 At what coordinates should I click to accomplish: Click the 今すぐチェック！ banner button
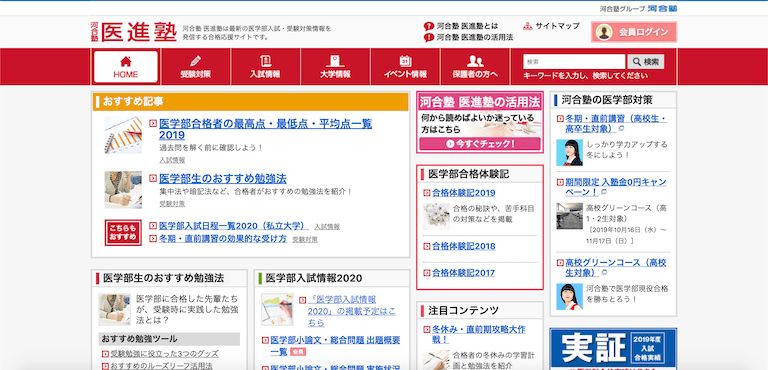point(480,144)
